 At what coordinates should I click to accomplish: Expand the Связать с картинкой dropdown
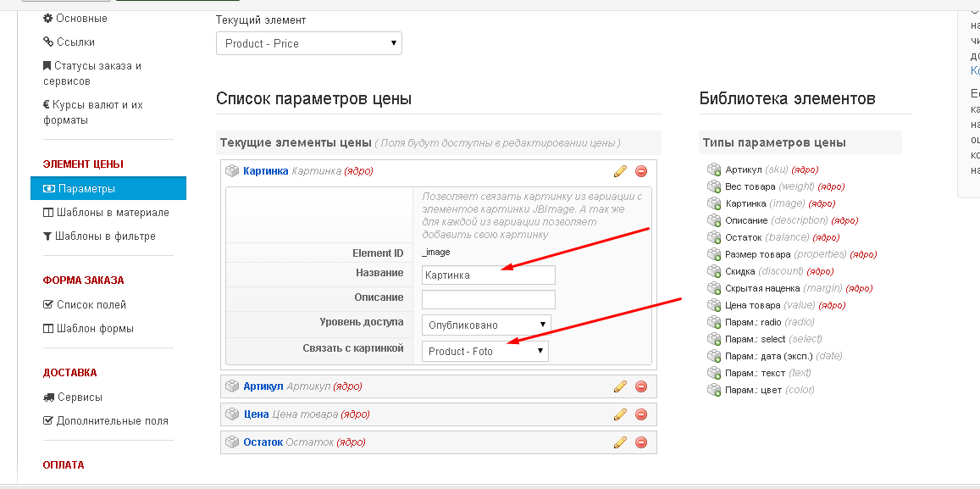pos(484,351)
